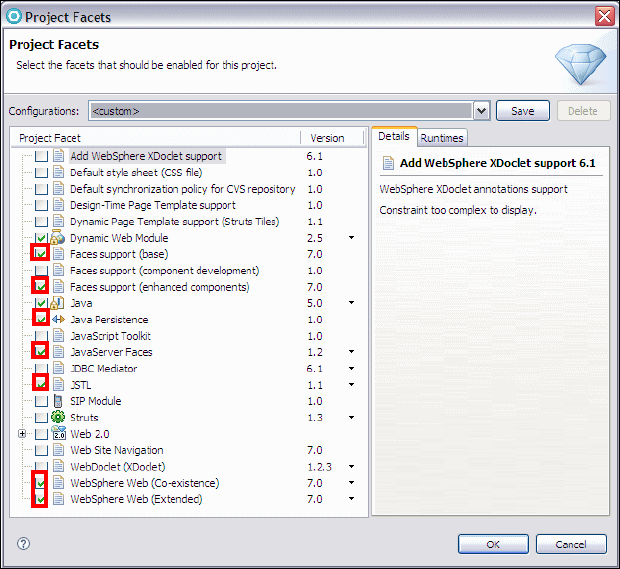Enable the Struts facet checkbox

[41, 418]
